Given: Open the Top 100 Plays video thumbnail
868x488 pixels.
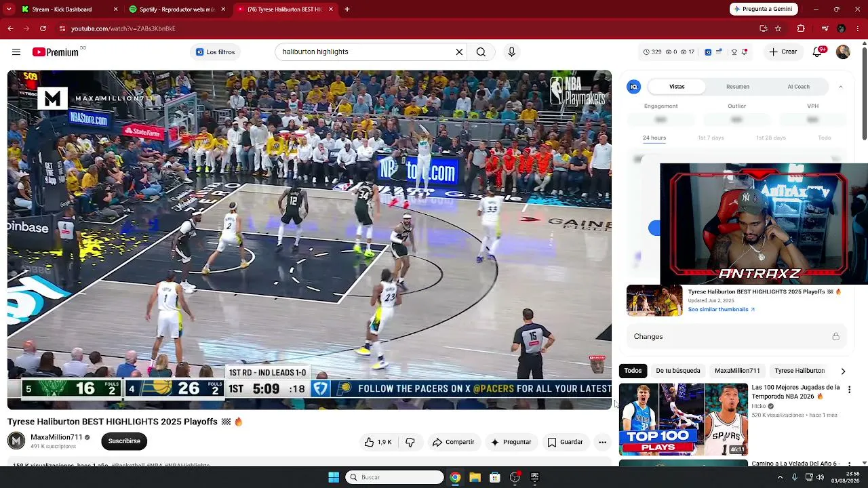Looking at the screenshot, I should pyautogui.click(x=684, y=419).
